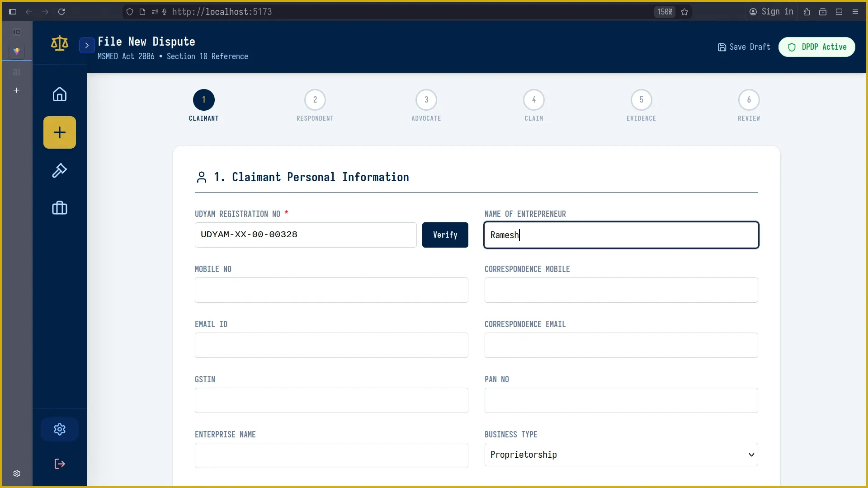Open the browser extensions icon
Viewport: 868px width, 488px height.
pos(807,12)
